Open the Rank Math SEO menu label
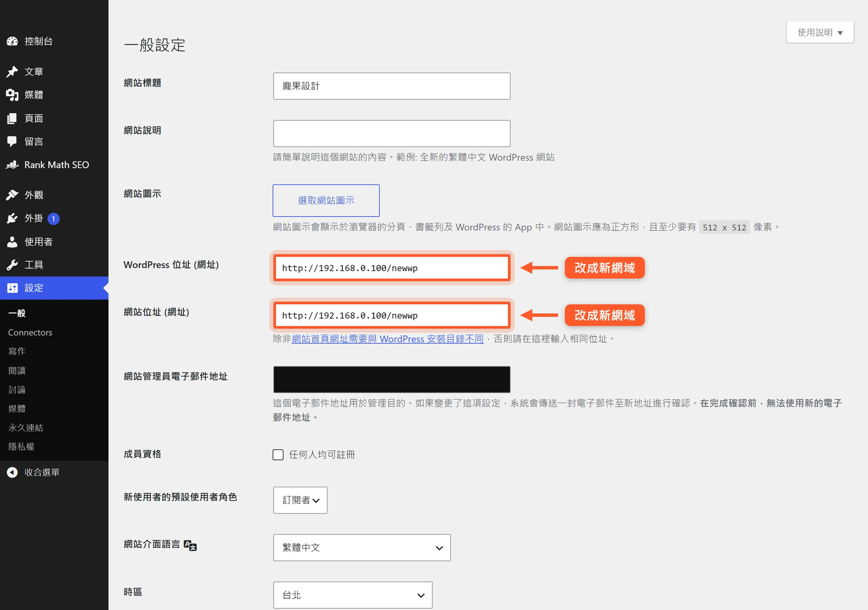Viewport: 868px width, 610px height. [57, 165]
